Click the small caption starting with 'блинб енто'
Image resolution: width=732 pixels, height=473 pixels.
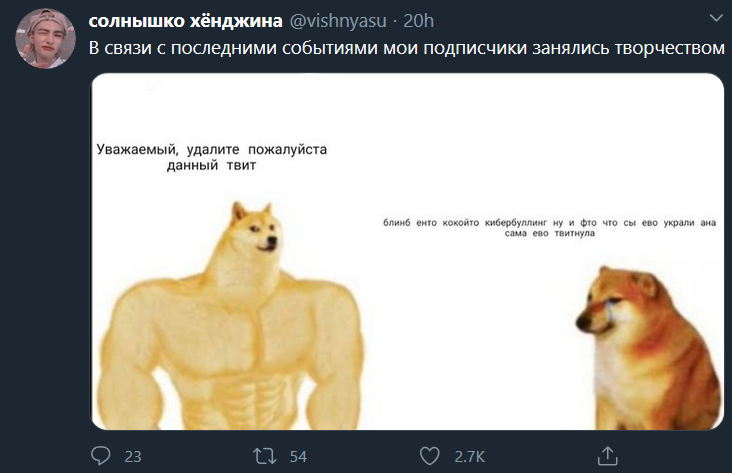(x=549, y=228)
